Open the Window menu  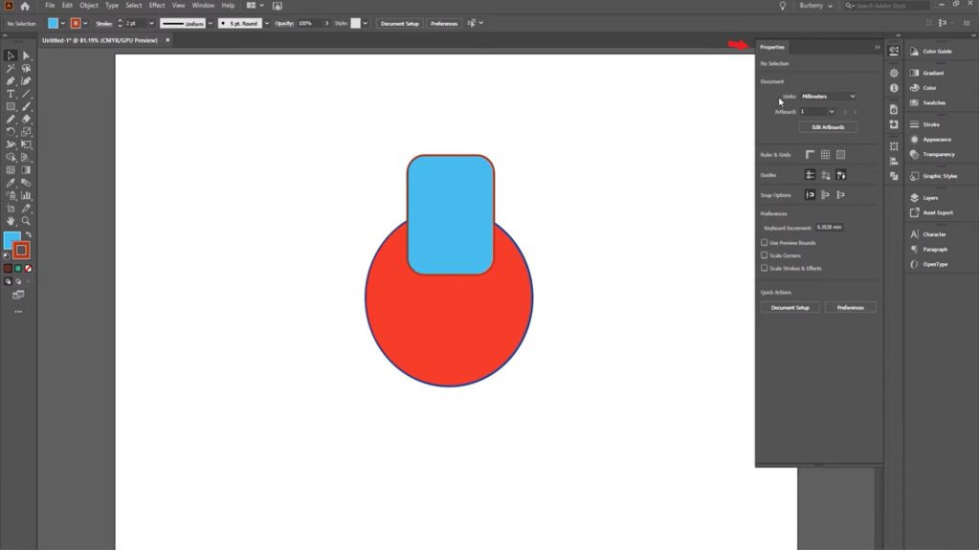[203, 6]
